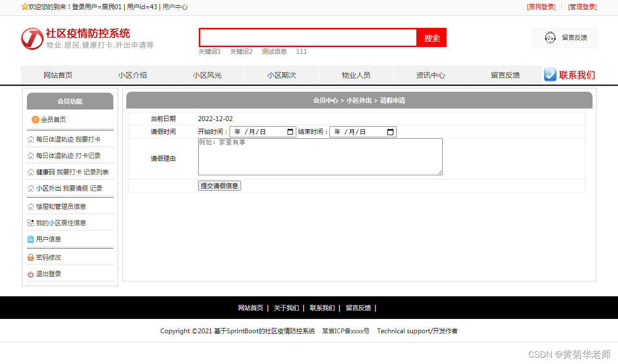
Task: Open 我的小区居住信息 sidebar link
Action: point(61,223)
